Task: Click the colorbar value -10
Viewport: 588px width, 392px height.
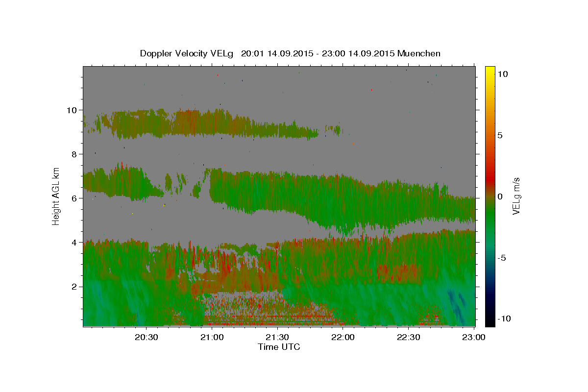Action: pos(504,318)
